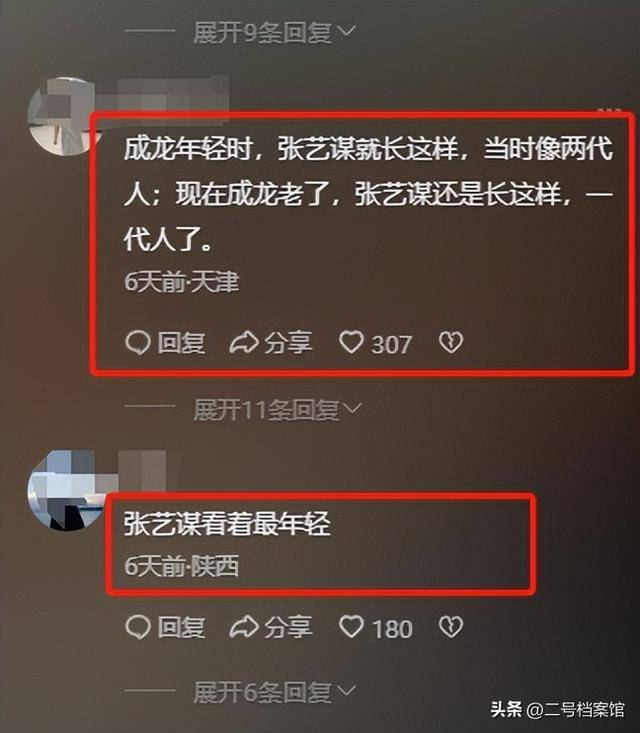Dislike the Tianjin comment with broken heart
Screen dimensions: 640x733
(451, 343)
